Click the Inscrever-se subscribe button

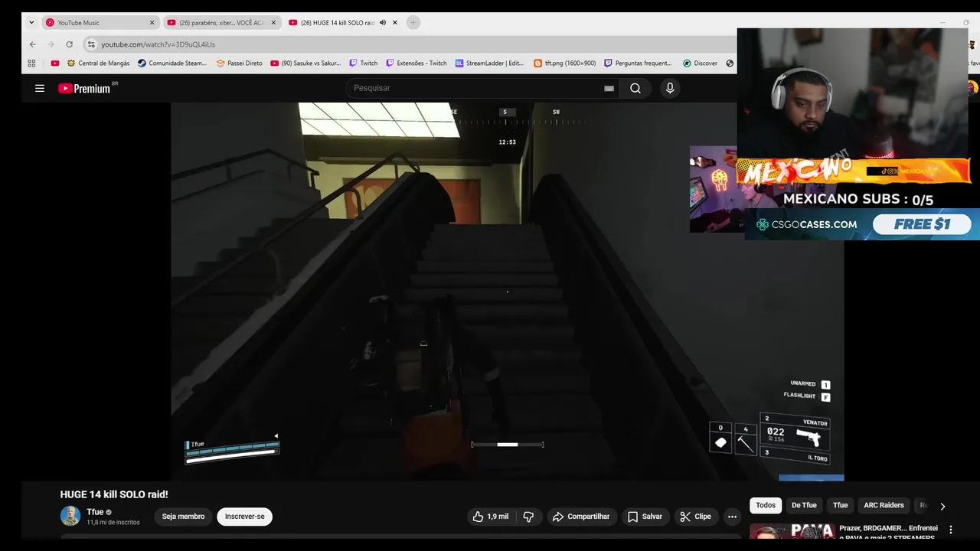tap(244, 517)
